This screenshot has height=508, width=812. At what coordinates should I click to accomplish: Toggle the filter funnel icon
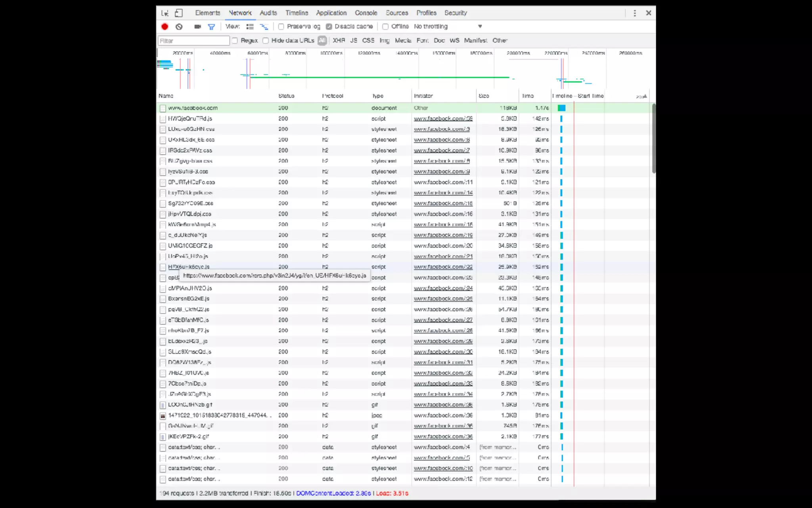(211, 27)
